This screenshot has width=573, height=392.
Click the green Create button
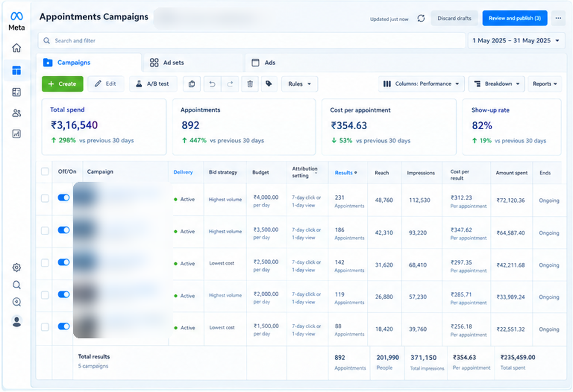tap(62, 84)
